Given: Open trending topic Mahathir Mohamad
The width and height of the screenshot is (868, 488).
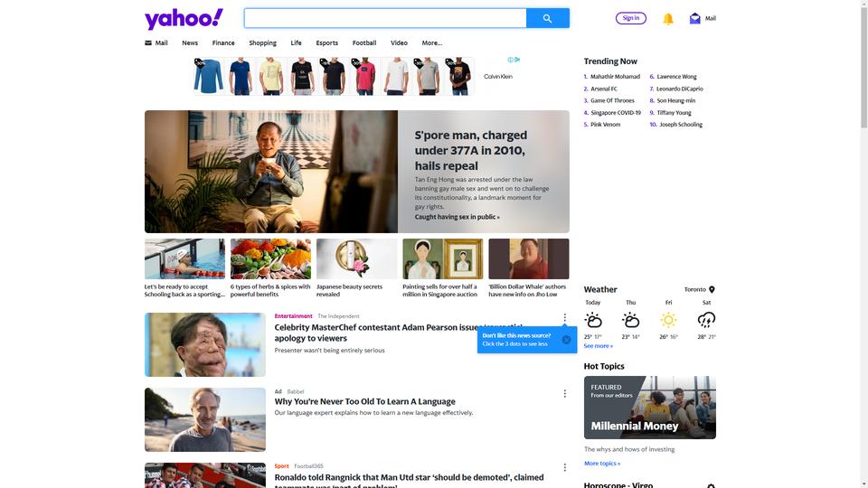Looking at the screenshot, I should (615, 76).
